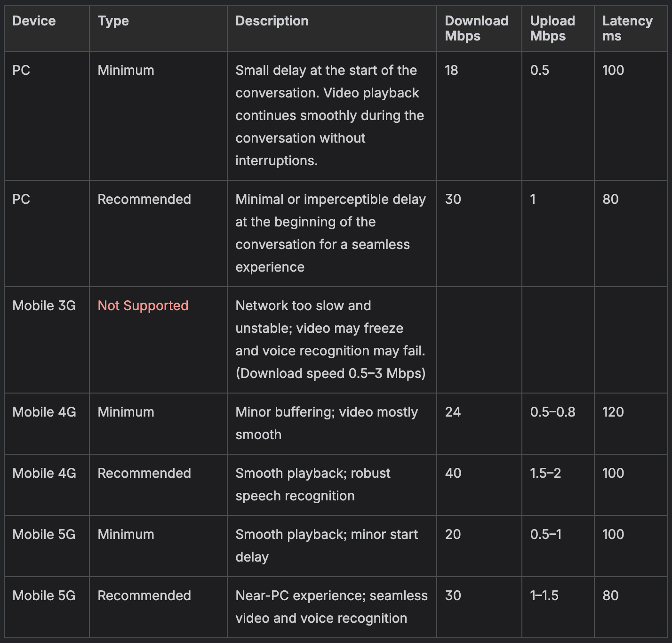Click the 1.5–2 upload value
The height and width of the screenshot is (643, 672).
pyautogui.click(x=545, y=474)
